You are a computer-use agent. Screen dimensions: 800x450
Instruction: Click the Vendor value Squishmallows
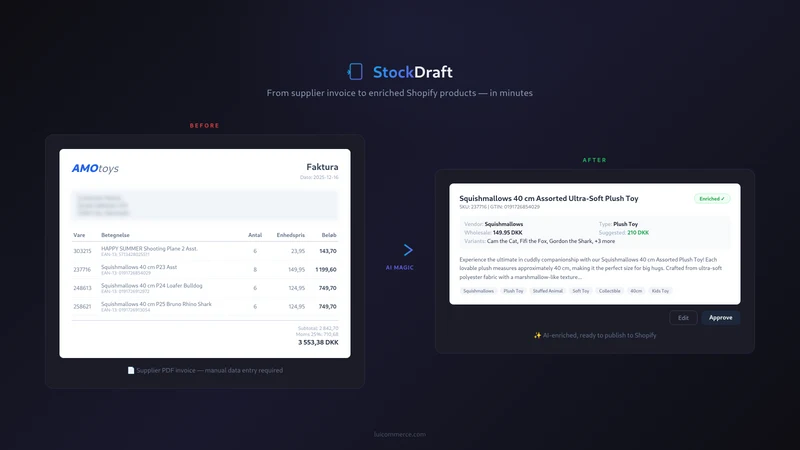coord(504,224)
